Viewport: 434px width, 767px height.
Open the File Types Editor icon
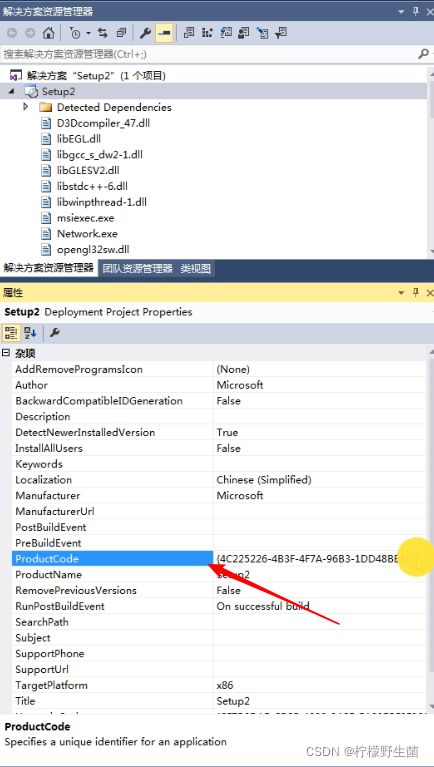pyautogui.click(x=226, y=33)
